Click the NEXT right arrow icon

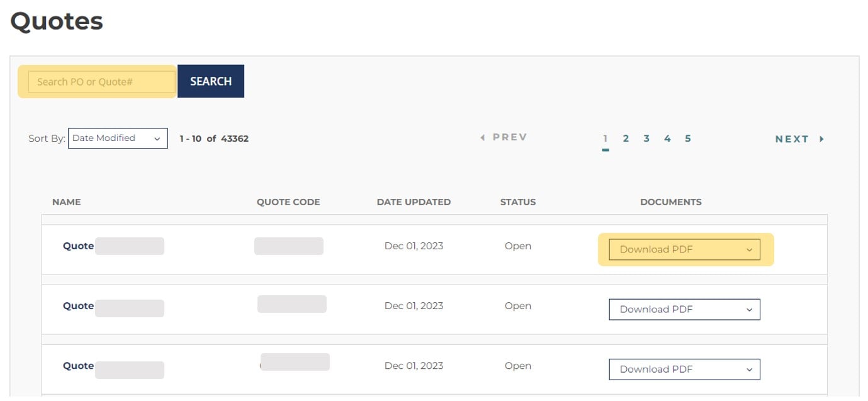(821, 139)
